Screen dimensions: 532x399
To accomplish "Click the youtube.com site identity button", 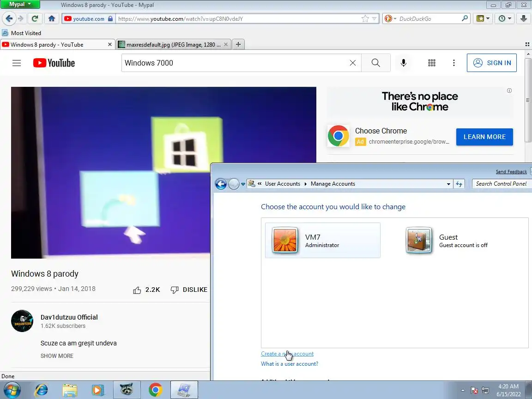I will [89, 18].
